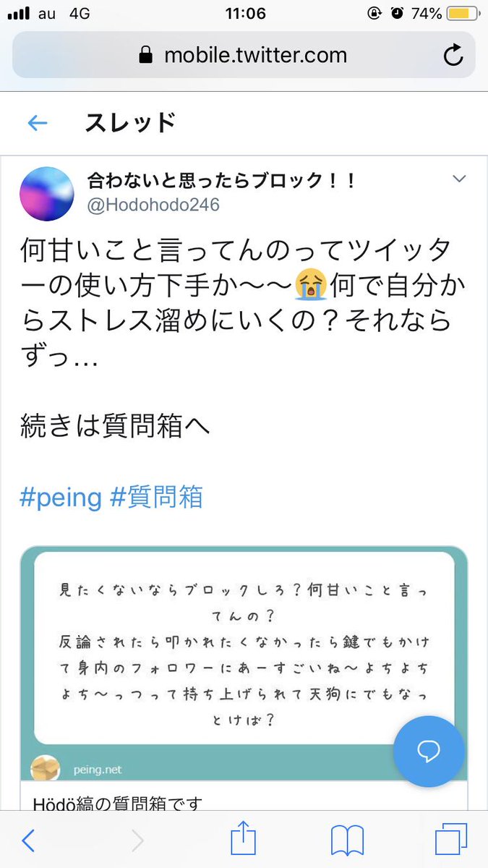Open the blue reply bubble button
This screenshot has height=868, width=488.
pos(429,752)
